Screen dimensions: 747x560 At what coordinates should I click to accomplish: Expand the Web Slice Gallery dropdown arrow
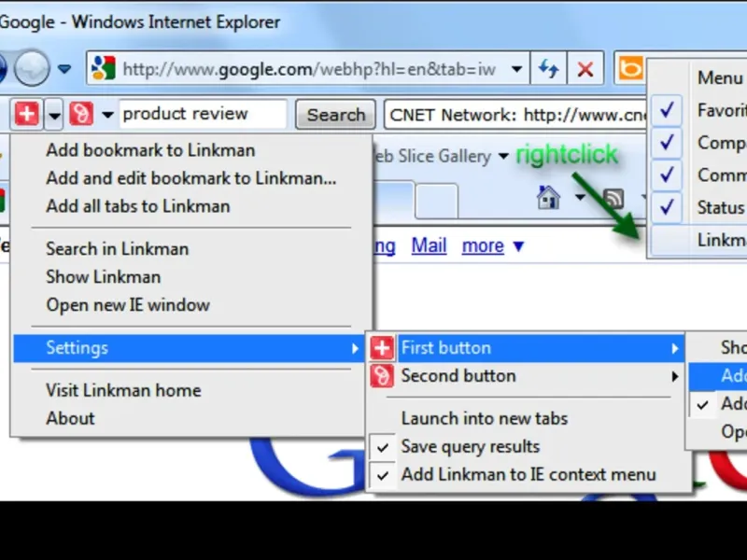tap(503, 156)
